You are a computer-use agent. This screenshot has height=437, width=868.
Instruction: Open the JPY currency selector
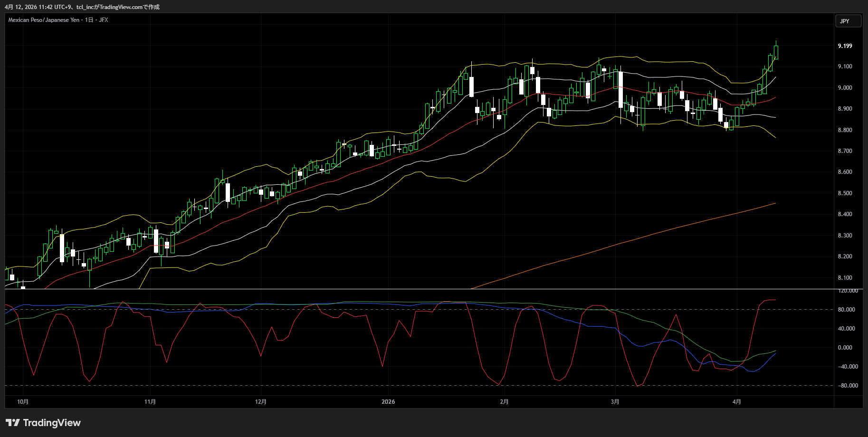(848, 21)
